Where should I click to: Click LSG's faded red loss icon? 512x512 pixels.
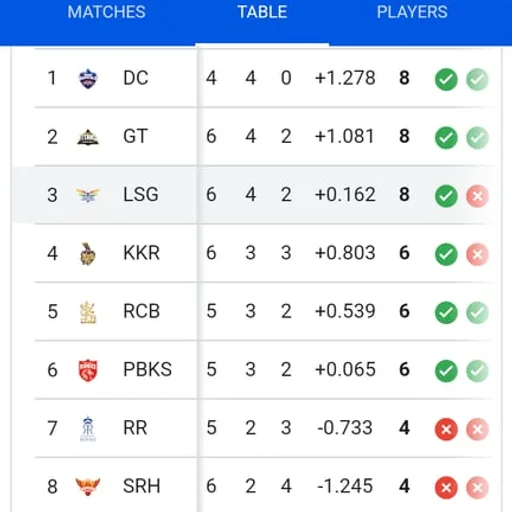[477, 196]
